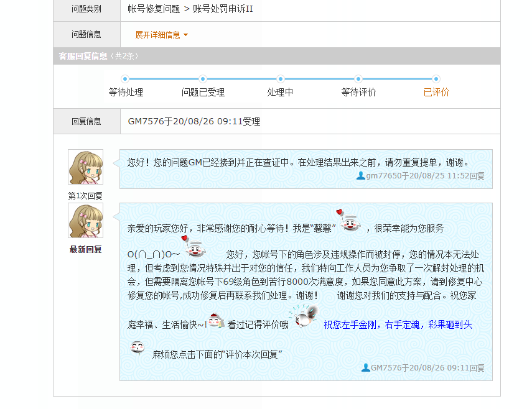This screenshot has width=532, height=409.
Task: Select the 问题已受理 progress step dot
Action: (203, 79)
